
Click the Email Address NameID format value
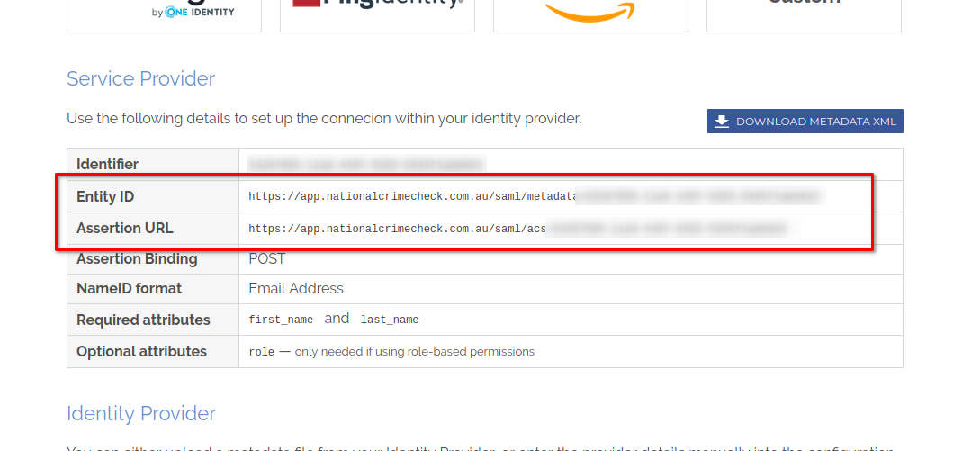tap(296, 289)
